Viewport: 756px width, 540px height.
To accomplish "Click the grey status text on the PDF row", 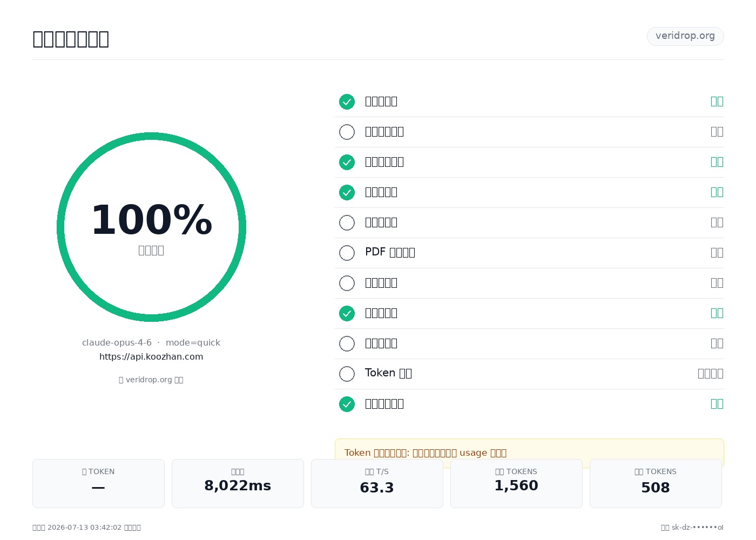I will (717, 252).
